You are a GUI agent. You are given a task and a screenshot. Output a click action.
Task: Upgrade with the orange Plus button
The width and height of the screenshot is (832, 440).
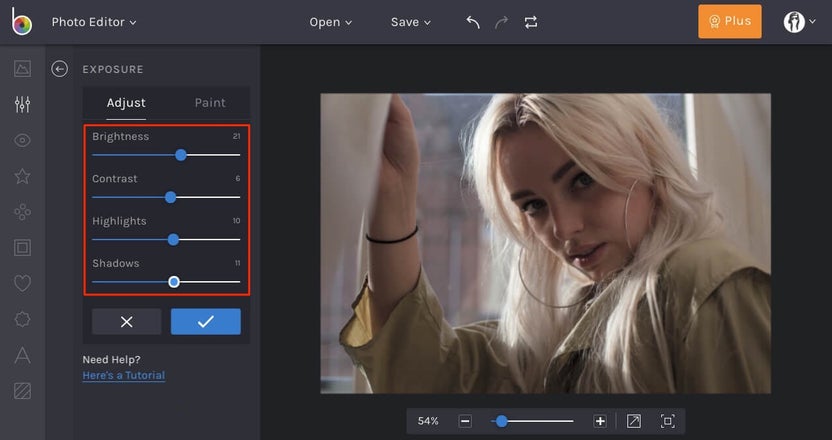coord(730,21)
